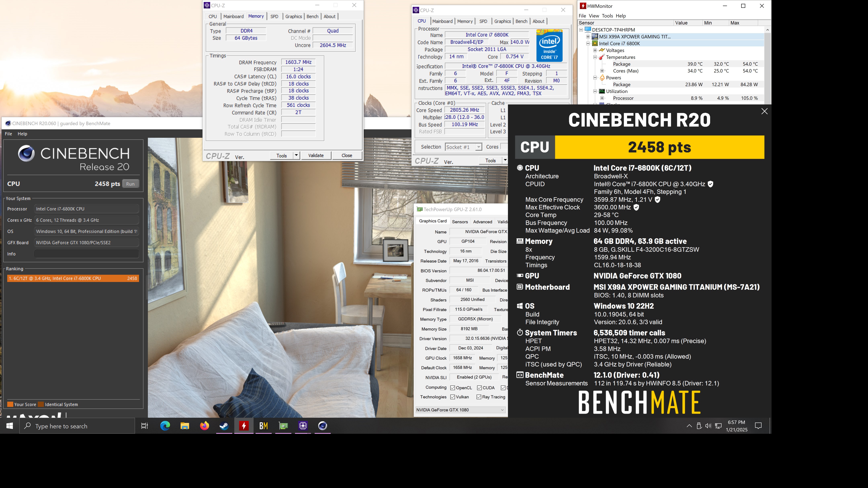Open the Advanced tab in GPU-Z

click(482, 222)
